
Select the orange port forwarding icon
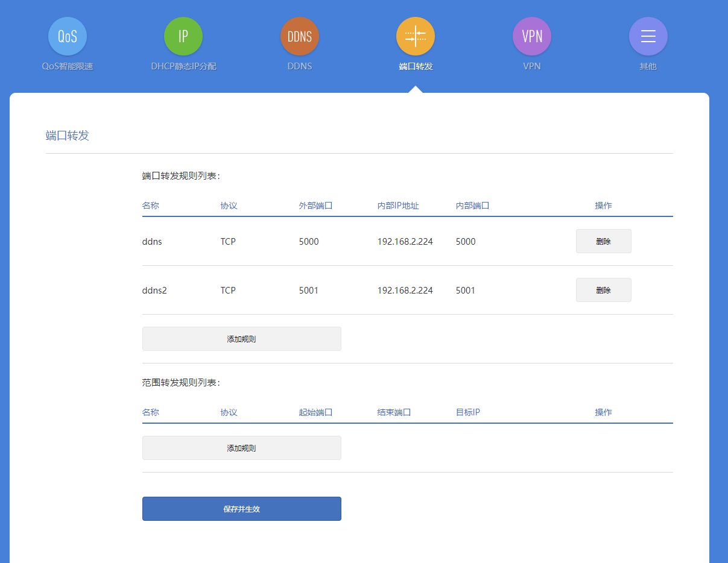pos(416,36)
